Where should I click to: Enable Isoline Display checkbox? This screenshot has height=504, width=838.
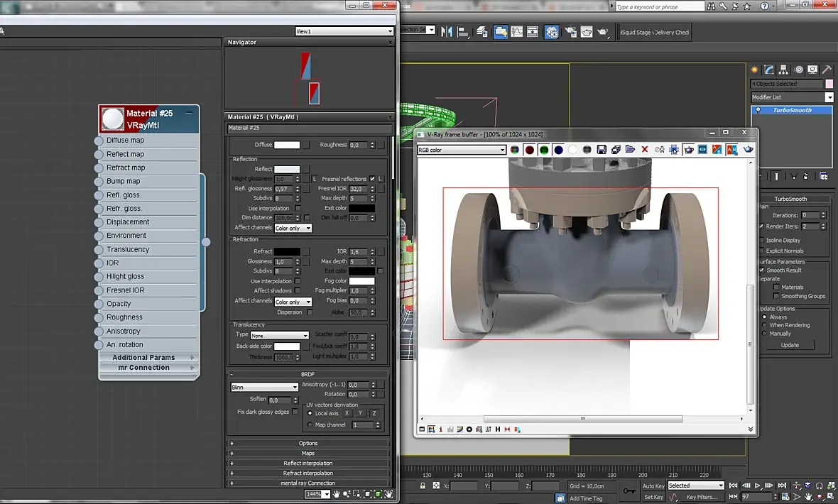tap(762, 240)
